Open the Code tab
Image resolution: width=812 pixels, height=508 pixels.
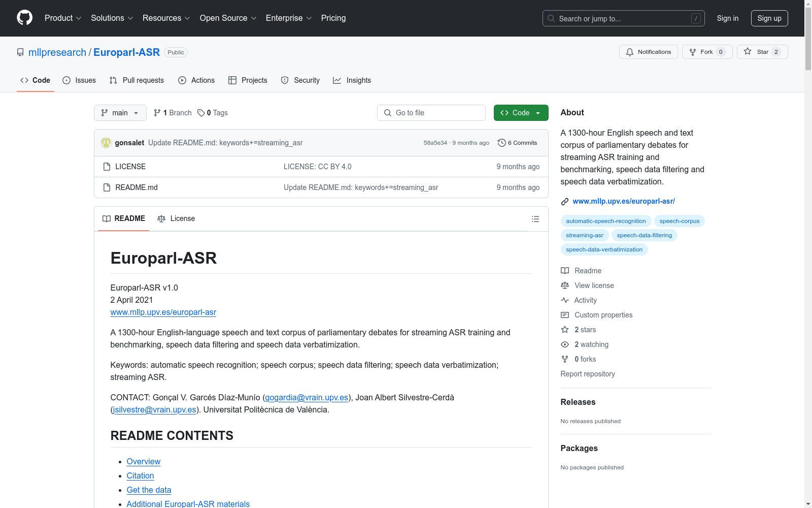[36, 80]
